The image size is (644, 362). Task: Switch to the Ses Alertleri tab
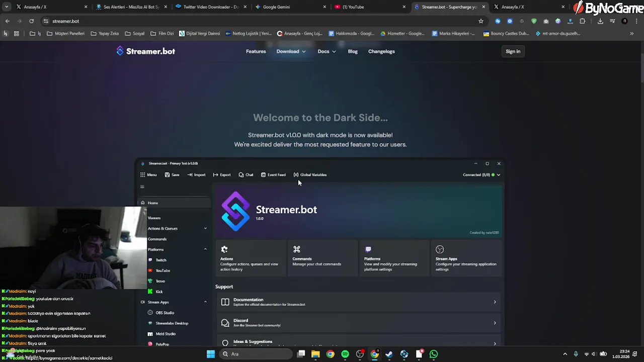point(130,7)
